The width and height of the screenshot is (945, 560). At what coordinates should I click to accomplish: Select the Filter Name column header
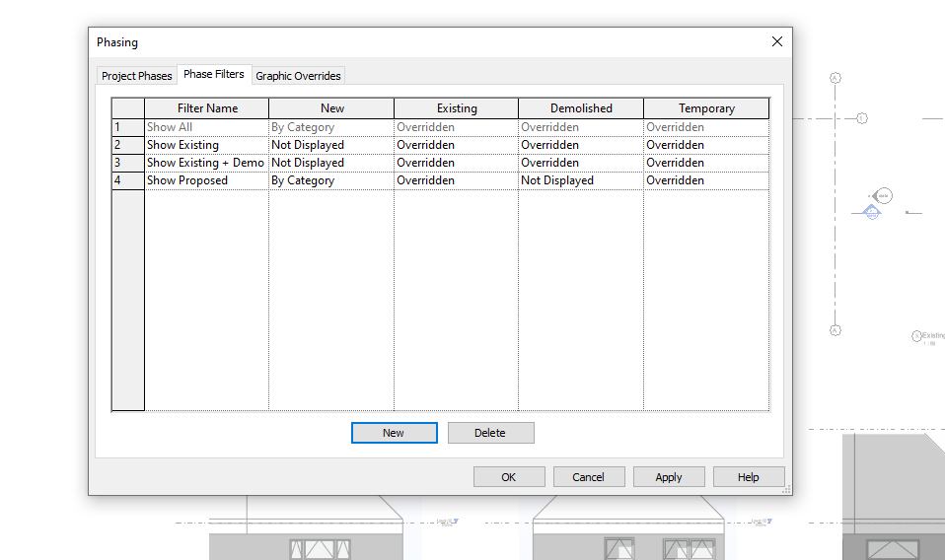tap(207, 108)
